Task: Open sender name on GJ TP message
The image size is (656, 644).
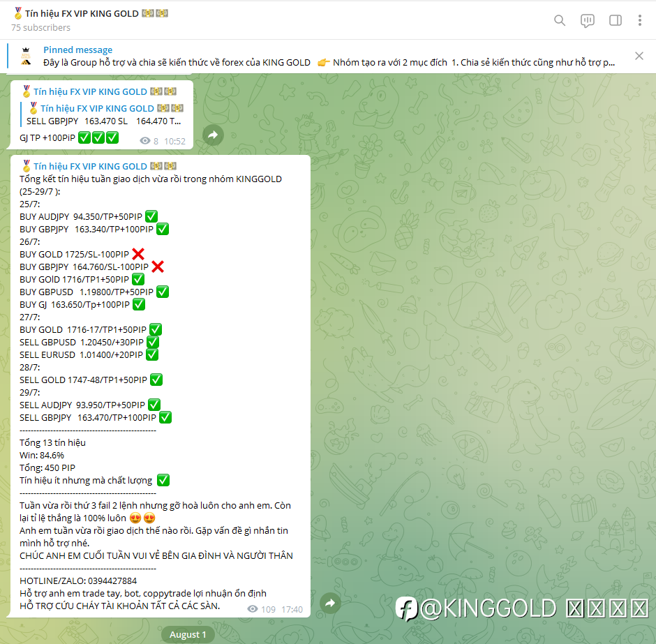Action: [98, 91]
